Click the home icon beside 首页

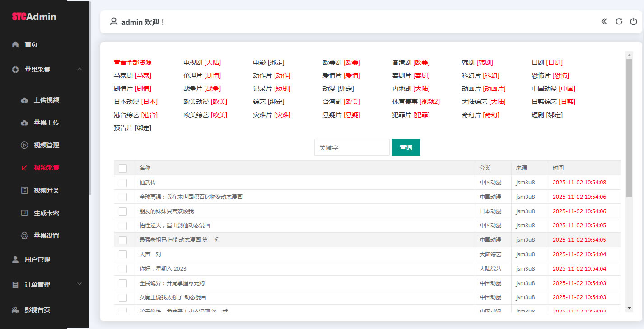(15, 44)
